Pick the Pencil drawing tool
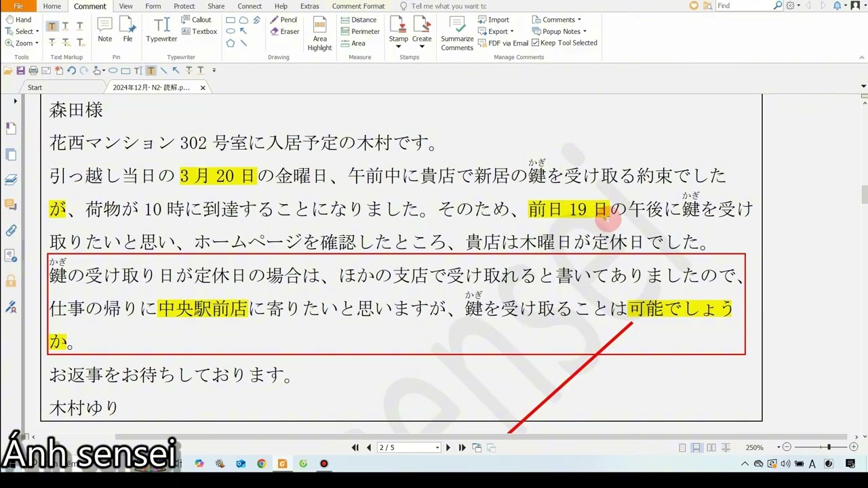 (283, 20)
